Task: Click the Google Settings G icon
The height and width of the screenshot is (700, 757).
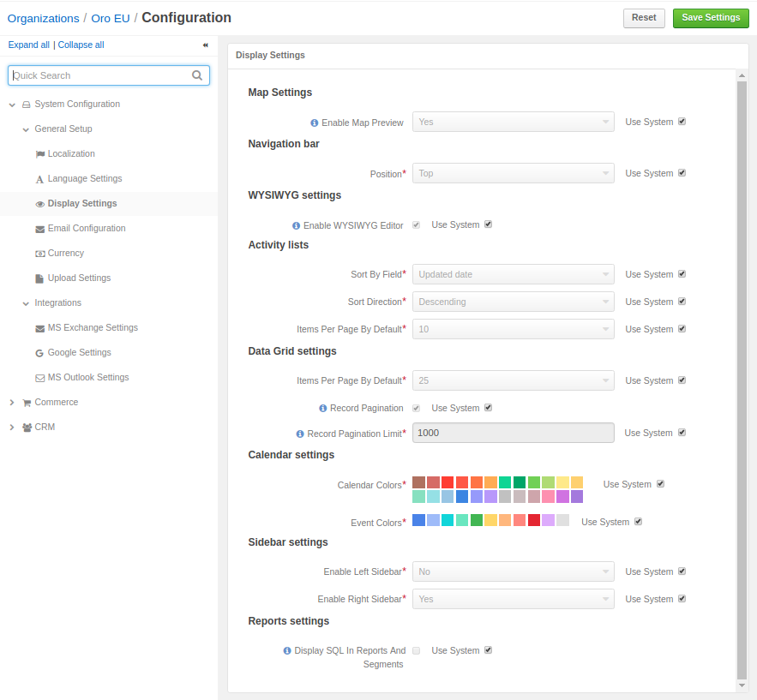Action: click(39, 353)
